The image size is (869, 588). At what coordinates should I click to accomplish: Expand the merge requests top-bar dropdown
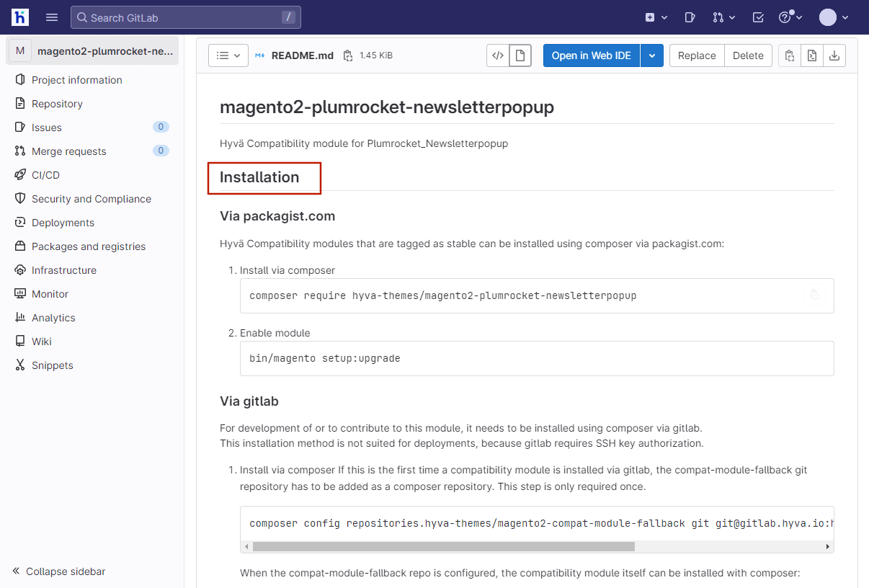pos(724,17)
